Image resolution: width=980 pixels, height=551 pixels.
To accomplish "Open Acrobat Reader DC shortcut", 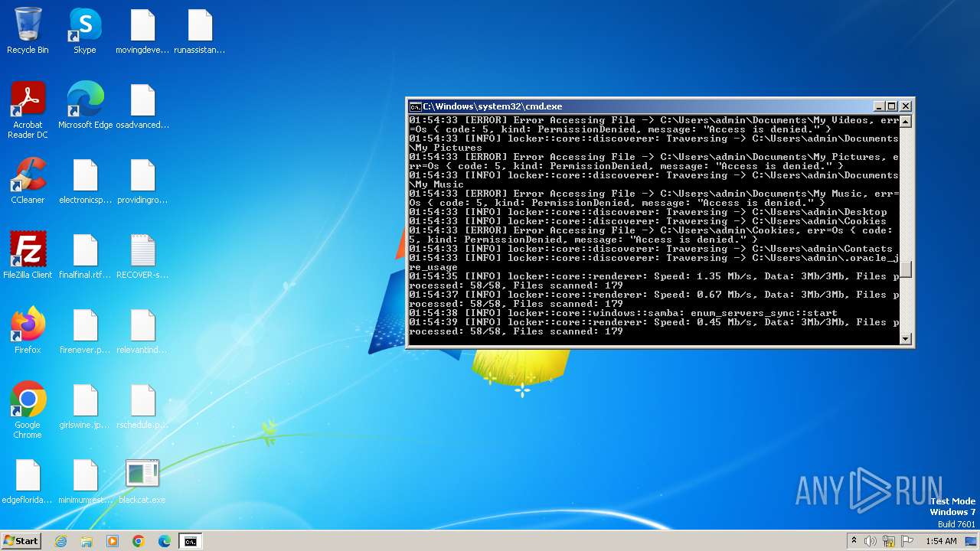I will tap(28, 110).
